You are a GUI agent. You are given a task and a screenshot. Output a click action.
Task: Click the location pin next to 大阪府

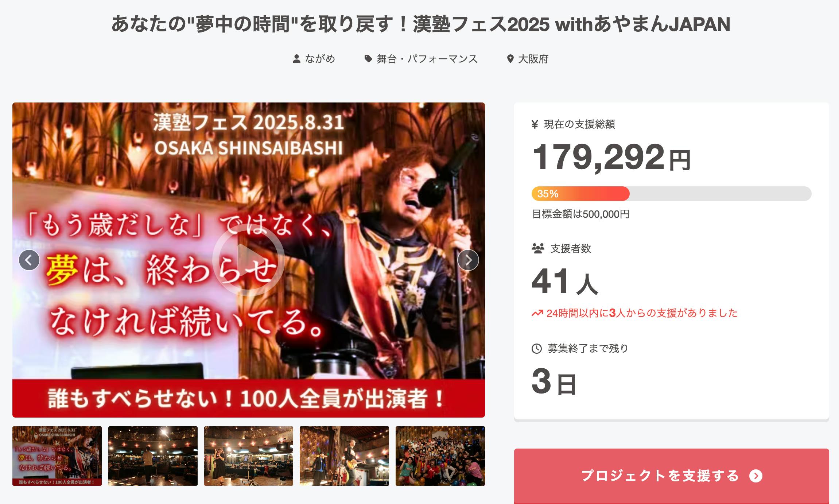click(510, 59)
